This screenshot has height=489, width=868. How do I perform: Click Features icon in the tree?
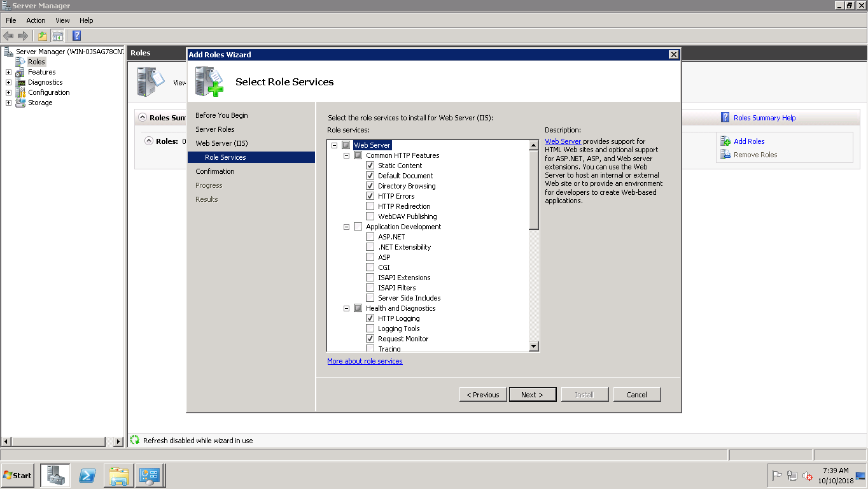click(x=20, y=72)
